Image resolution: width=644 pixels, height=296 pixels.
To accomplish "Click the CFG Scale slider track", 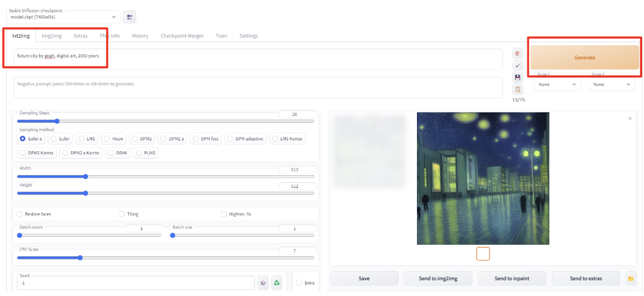I will pos(165,258).
